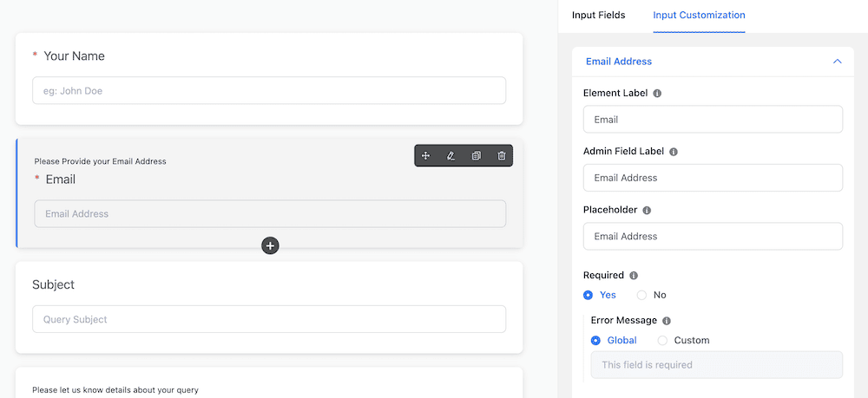This screenshot has height=398, width=868.
Task: Open Input Customization tab
Action: click(699, 15)
